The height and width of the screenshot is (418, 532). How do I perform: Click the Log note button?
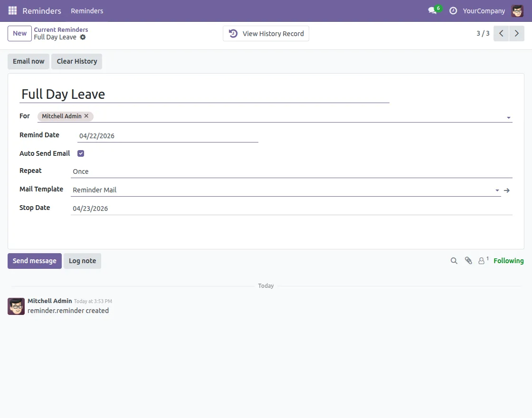coord(83,261)
